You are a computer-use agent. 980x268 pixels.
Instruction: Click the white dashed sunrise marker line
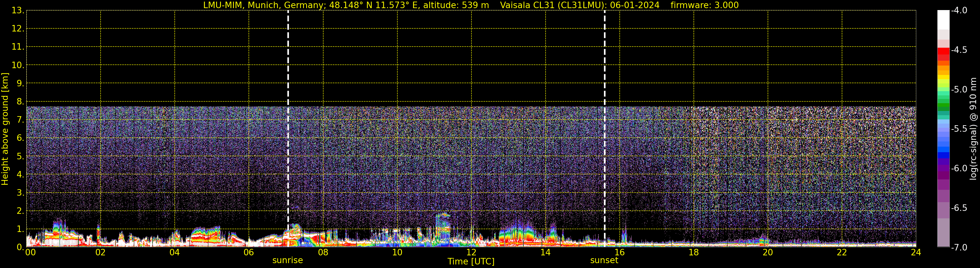pos(288,129)
